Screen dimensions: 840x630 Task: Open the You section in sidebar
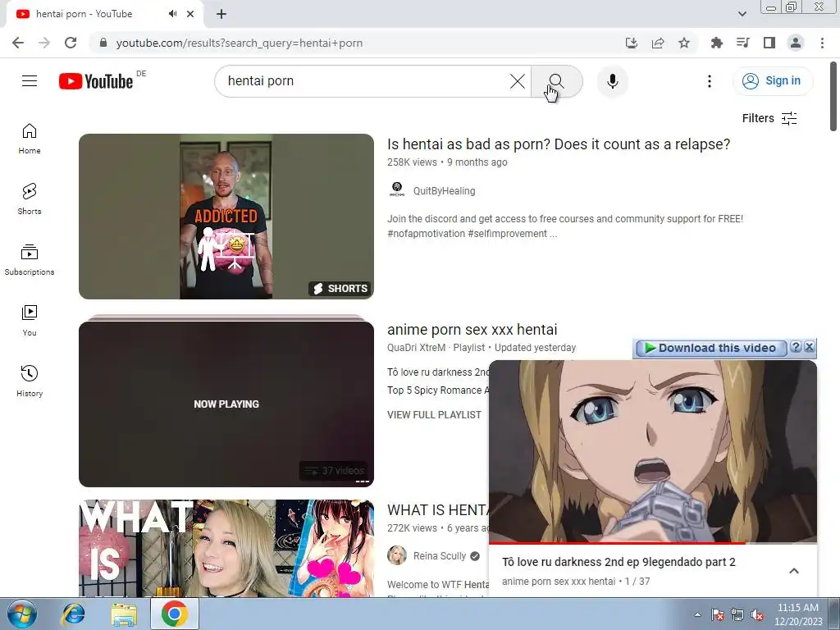(30, 321)
